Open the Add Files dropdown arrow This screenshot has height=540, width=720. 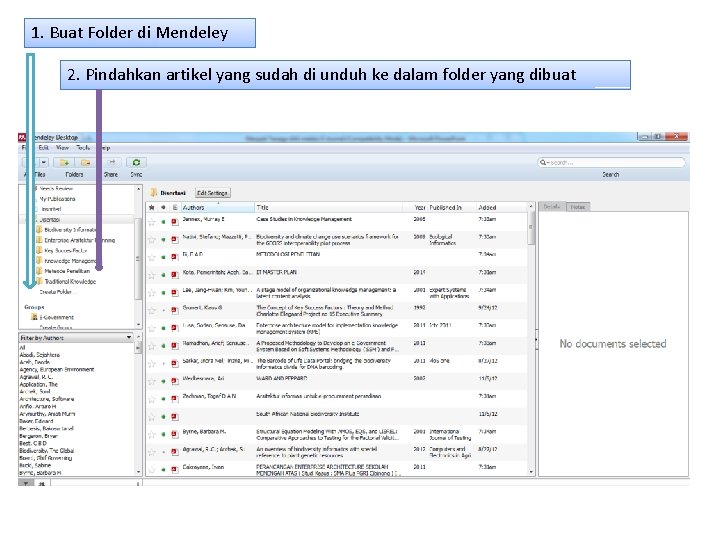[x=44, y=163]
